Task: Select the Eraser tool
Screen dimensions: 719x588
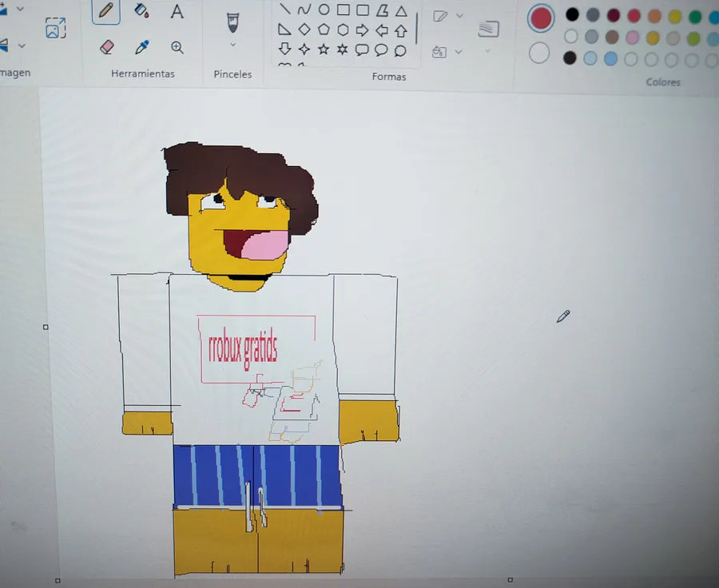Action: (106, 47)
